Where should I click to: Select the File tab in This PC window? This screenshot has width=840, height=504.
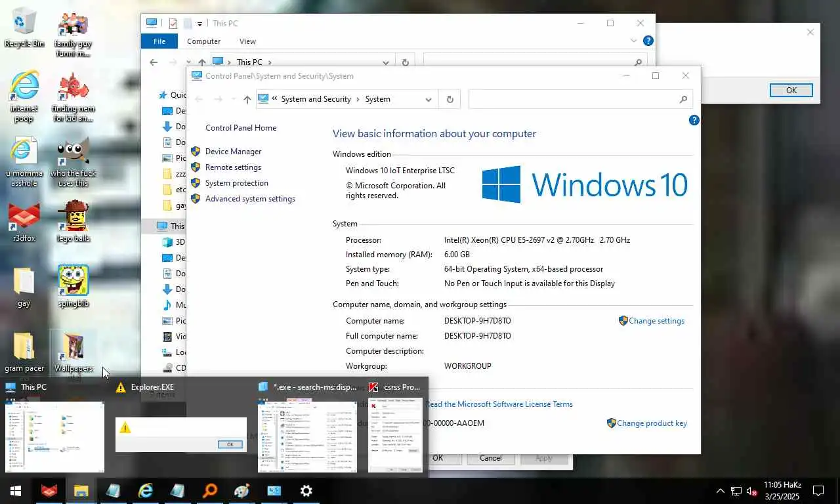click(x=159, y=41)
